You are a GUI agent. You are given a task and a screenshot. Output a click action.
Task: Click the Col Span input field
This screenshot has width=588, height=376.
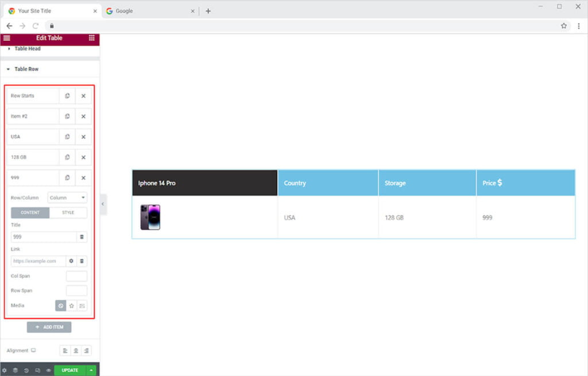tap(76, 276)
